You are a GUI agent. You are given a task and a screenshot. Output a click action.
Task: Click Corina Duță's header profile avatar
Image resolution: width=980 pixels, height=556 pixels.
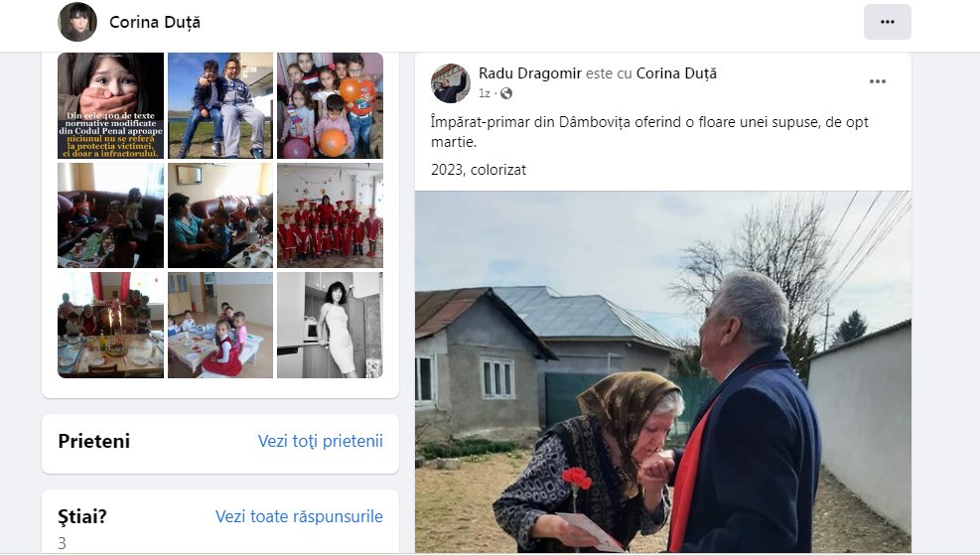point(77,22)
